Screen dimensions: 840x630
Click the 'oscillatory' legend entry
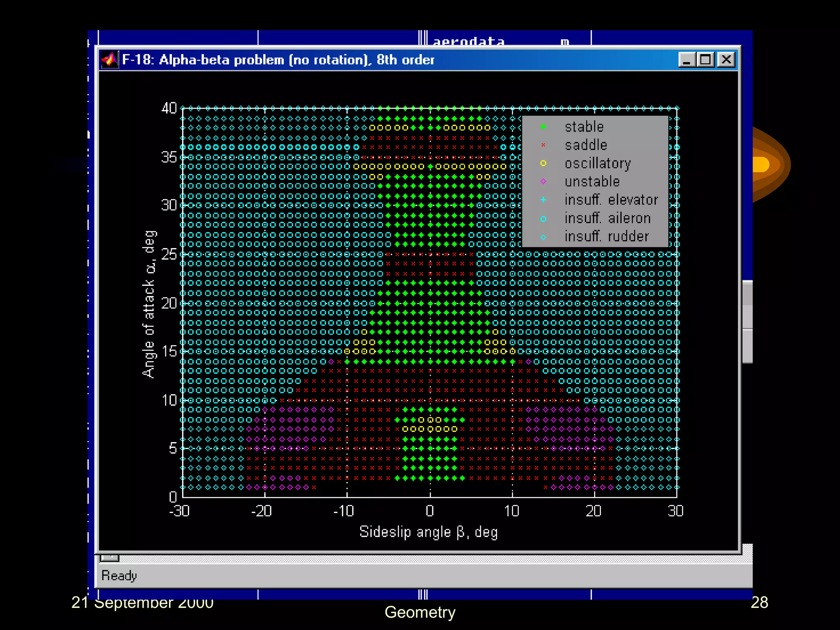click(x=598, y=163)
